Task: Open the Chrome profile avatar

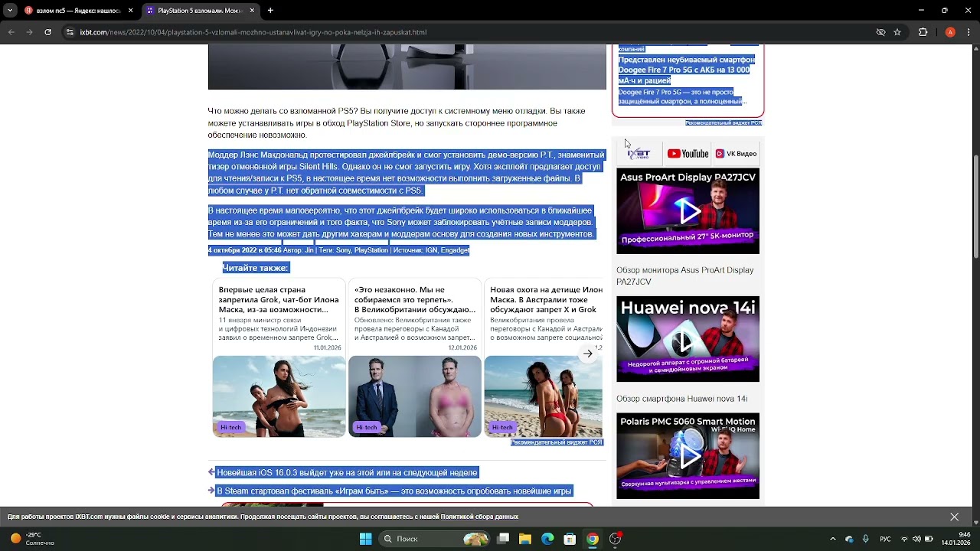Action: [x=950, y=32]
